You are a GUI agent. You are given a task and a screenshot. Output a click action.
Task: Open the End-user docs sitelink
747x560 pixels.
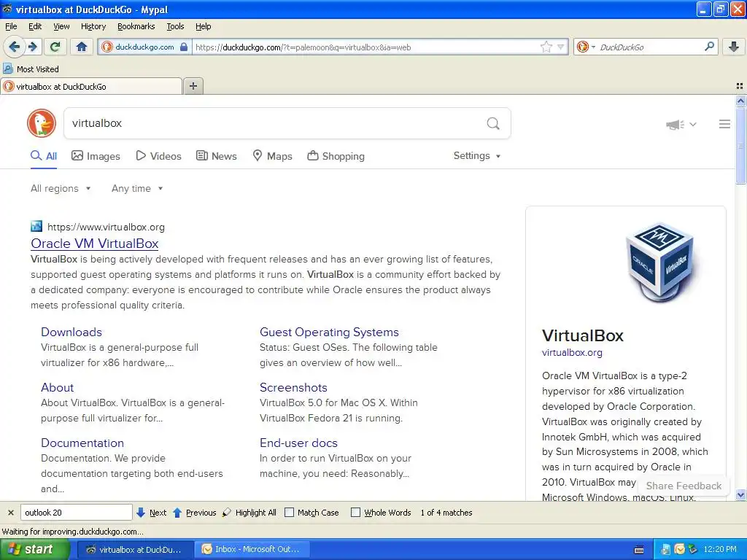pos(298,443)
